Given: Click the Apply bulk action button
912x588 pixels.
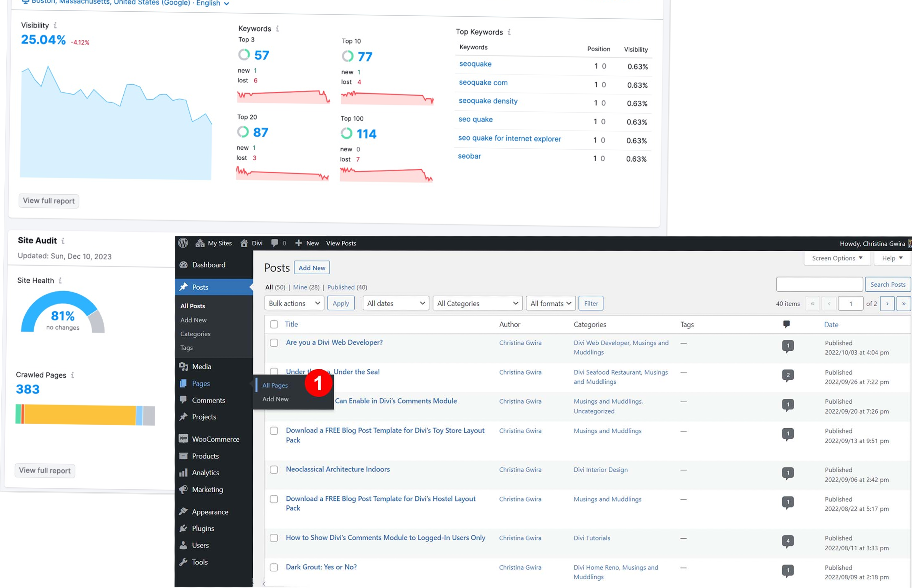Looking at the screenshot, I should pos(341,304).
